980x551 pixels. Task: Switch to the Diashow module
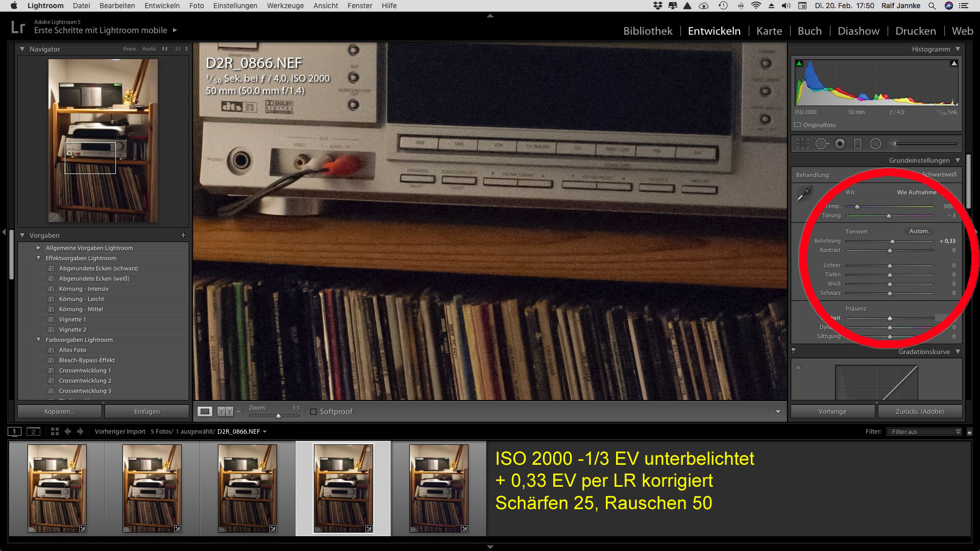click(x=859, y=31)
